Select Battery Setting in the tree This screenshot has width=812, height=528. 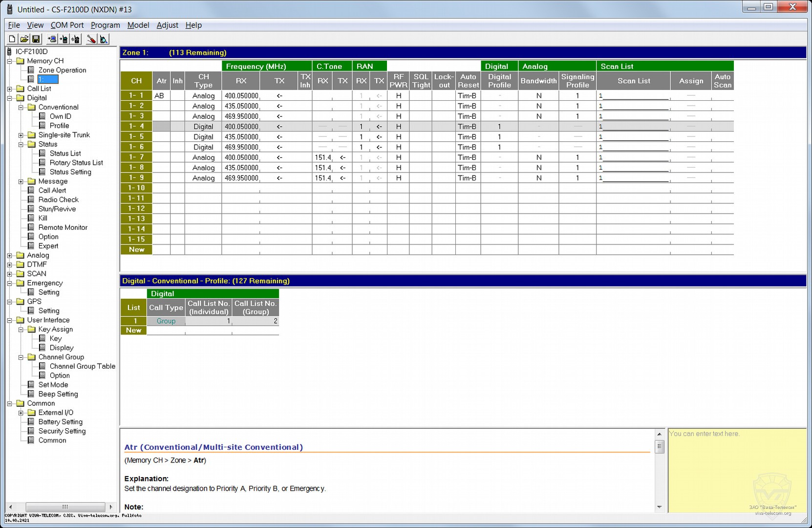coord(60,422)
